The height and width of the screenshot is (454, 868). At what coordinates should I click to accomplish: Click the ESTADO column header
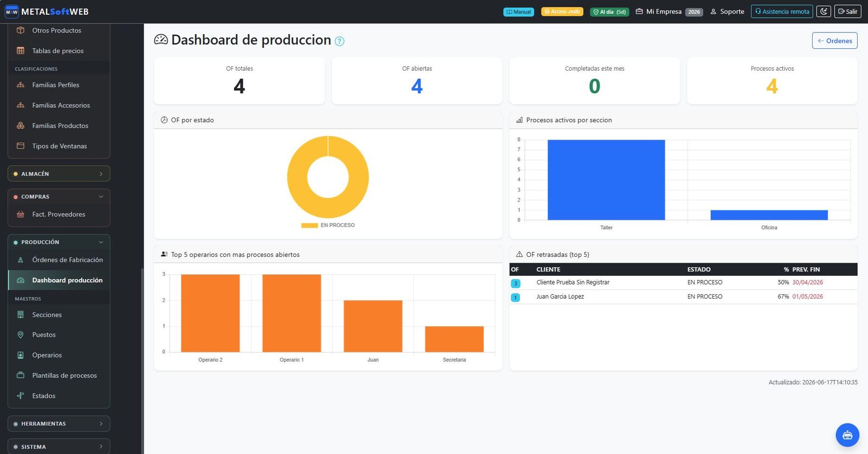699,269
